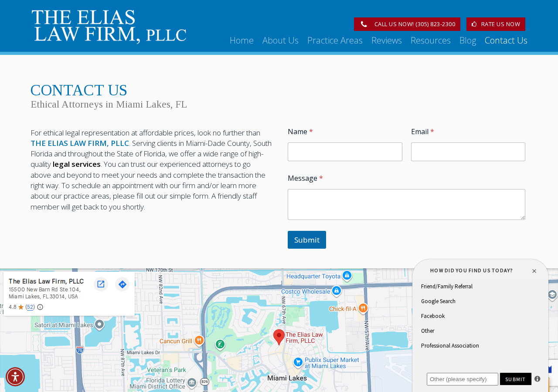Click Satori at Miami Lakes marker

99,324
